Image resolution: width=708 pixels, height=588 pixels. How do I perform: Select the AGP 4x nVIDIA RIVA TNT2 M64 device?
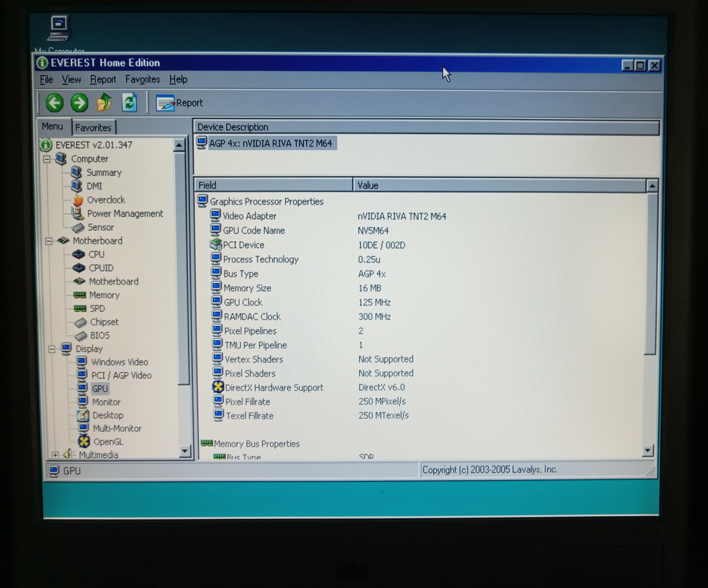tap(270, 144)
